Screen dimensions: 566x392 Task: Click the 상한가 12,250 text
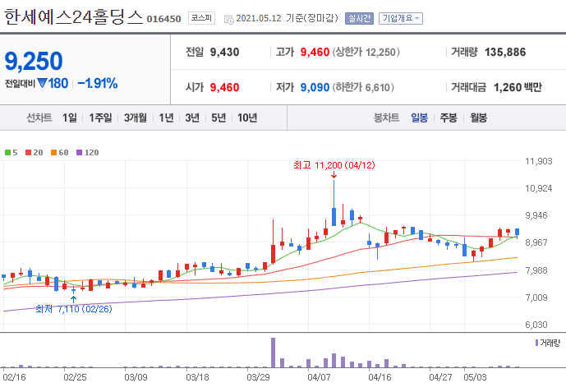pyautogui.click(x=366, y=53)
